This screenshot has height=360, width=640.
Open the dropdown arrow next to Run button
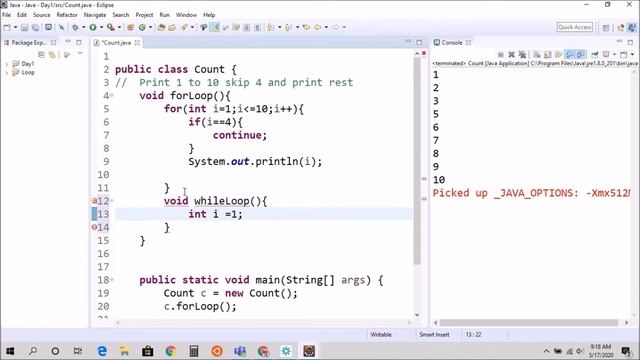[101, 27]
